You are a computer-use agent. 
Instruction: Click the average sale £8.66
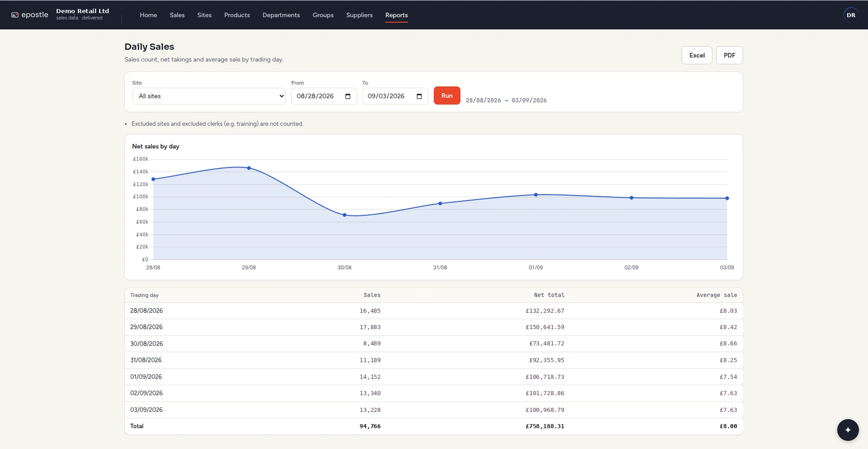(728, 344)
